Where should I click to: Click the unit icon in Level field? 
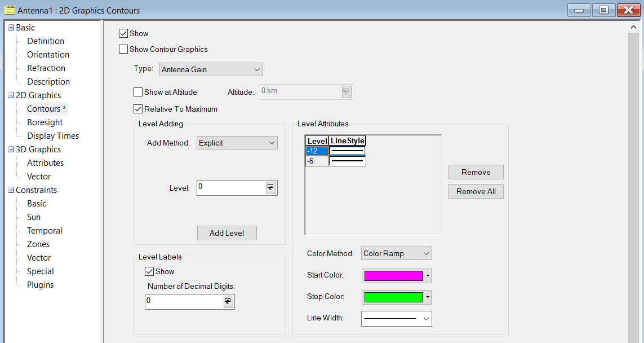tap(271, 188)
